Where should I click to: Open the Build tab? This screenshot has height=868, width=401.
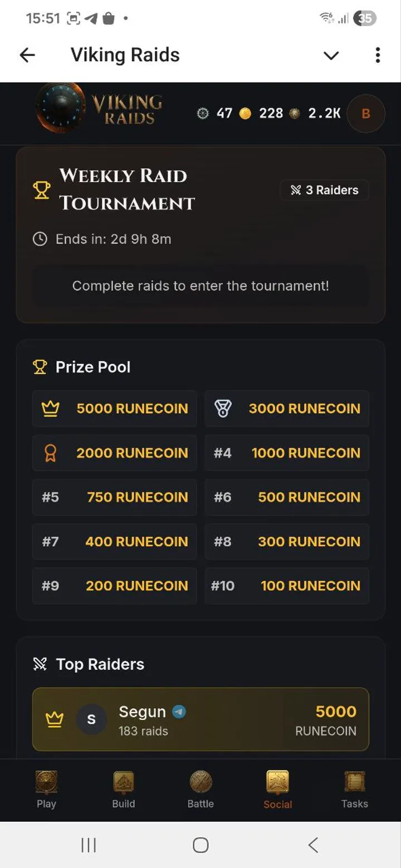click(x=124, y=789)
